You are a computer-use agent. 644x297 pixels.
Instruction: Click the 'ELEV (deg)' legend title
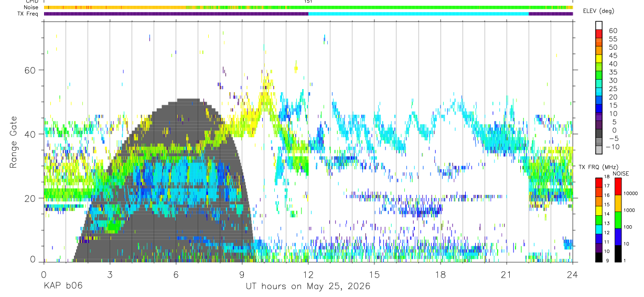(x=598, y=11)
